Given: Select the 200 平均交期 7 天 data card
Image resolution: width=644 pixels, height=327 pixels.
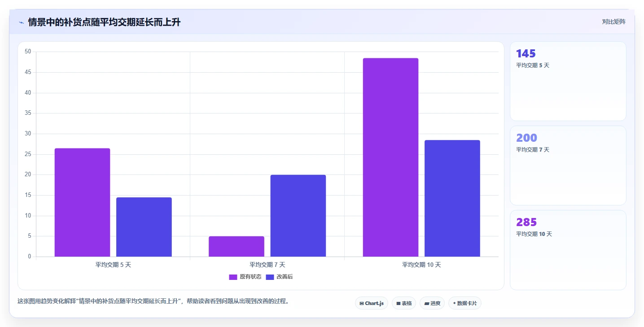Looking at the screenshot, I should point(568,166).
